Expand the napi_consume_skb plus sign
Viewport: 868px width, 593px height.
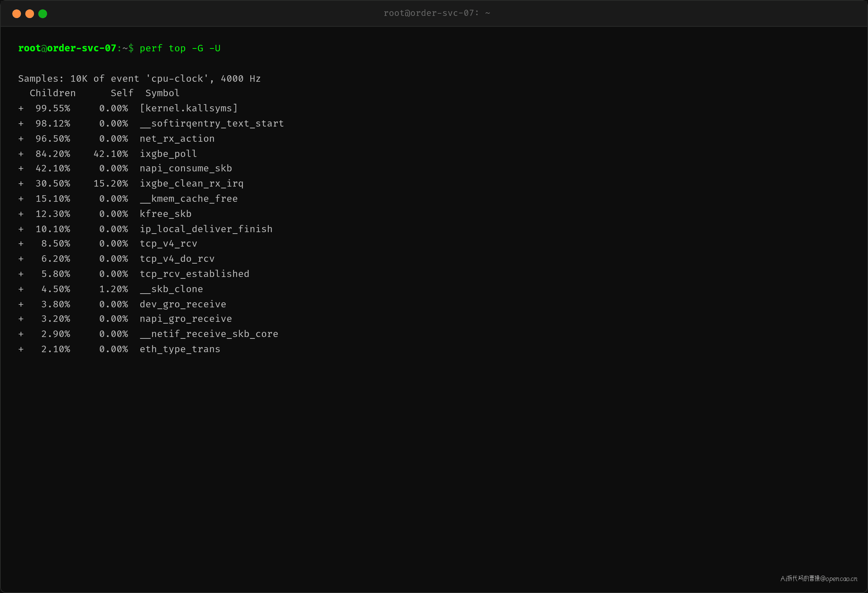tap(21, 168)
